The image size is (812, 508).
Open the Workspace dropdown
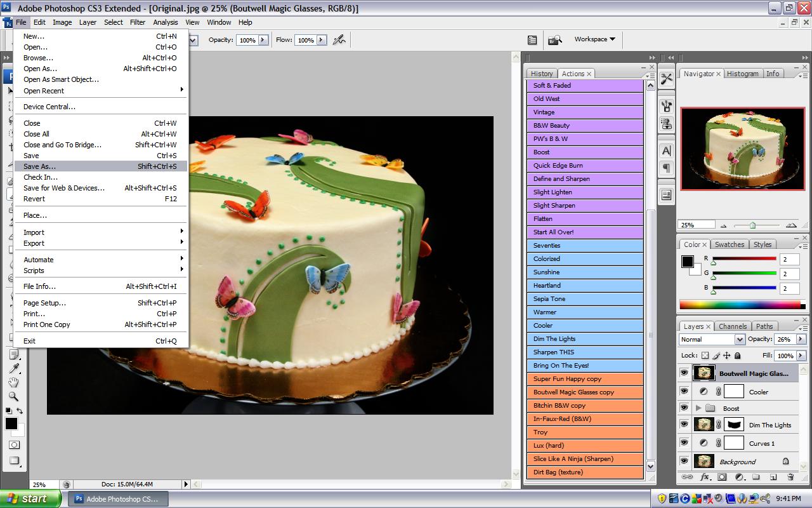pos(594,39)
